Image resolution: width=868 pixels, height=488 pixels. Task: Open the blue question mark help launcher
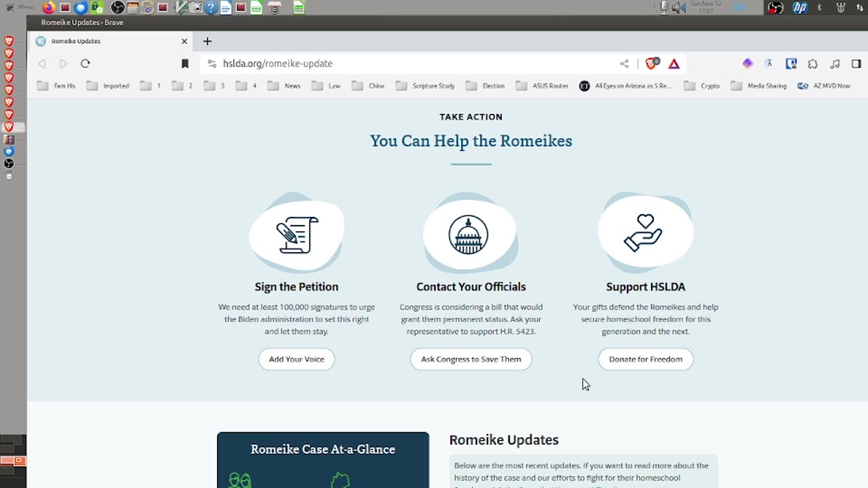click(x=211, y=7)
